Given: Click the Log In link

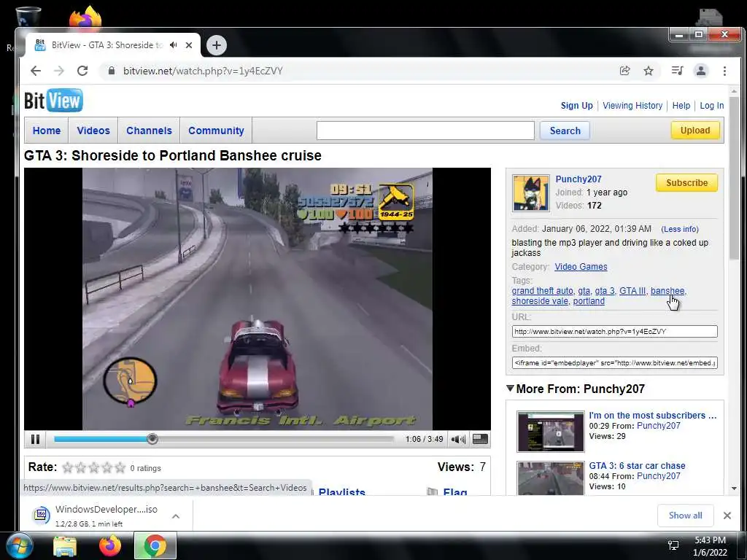Looking at the screenshot, I should pyautogui.click(x=712, y=106).
